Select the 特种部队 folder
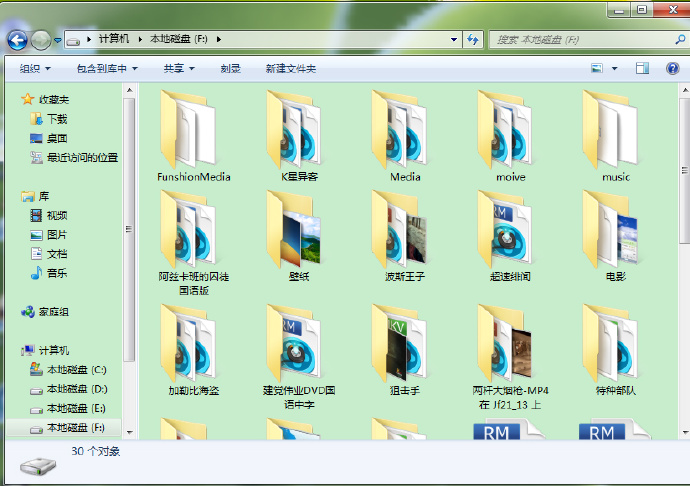Viewport: 690px width, 486px height. point(616,350)
